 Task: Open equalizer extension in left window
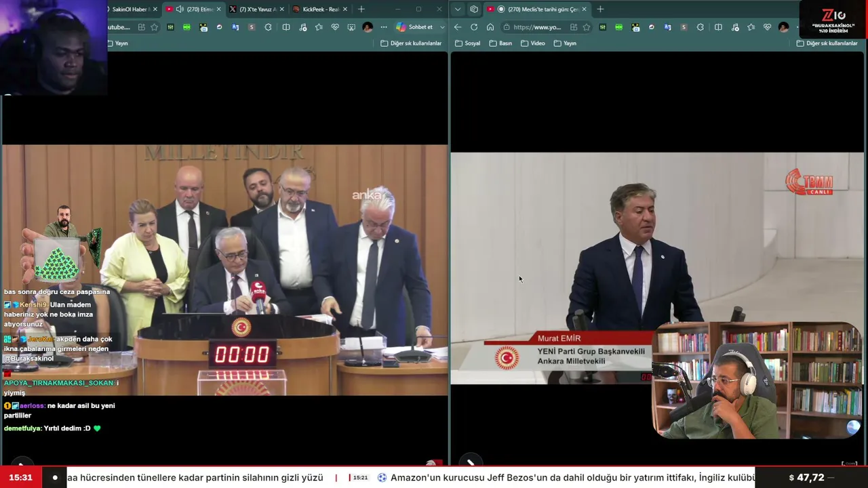(x=171, y=27)
